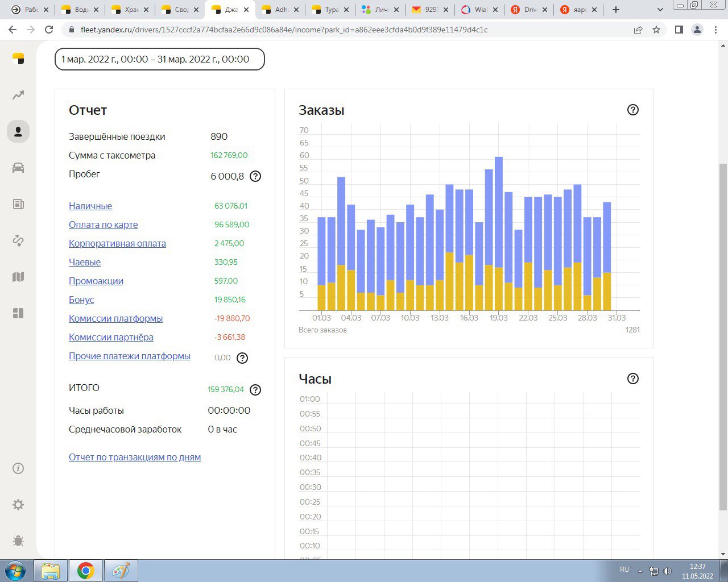Click the Сумма с таксометра value 162 769,00
The image size is (728, 582).
coord(229,155)
